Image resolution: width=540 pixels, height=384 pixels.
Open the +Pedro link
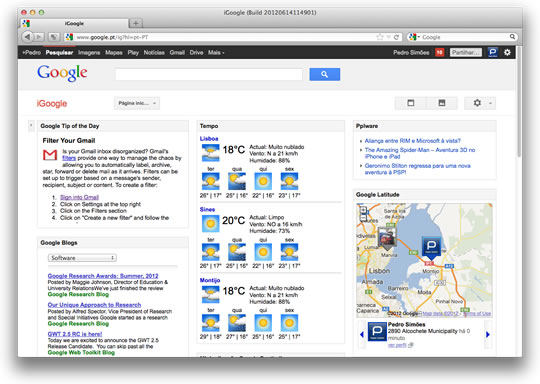pos(31,52)
